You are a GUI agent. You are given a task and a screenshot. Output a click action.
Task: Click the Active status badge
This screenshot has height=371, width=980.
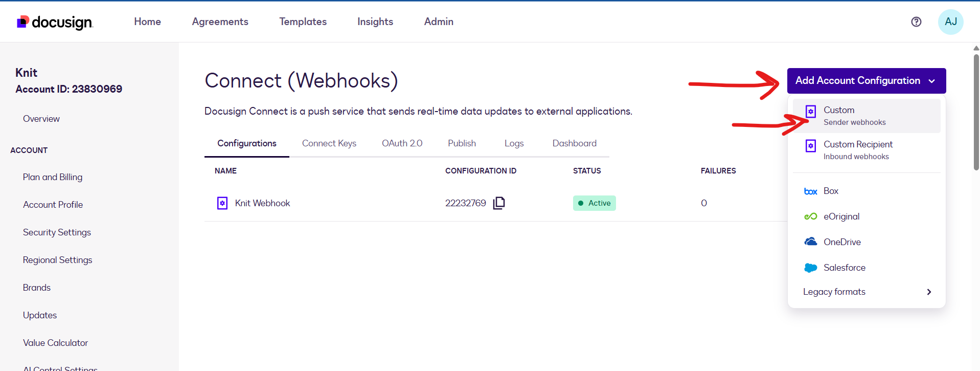coord(595,203)
